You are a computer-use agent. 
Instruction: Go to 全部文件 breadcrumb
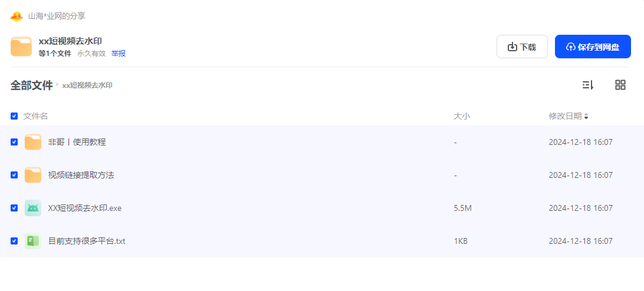32,85
